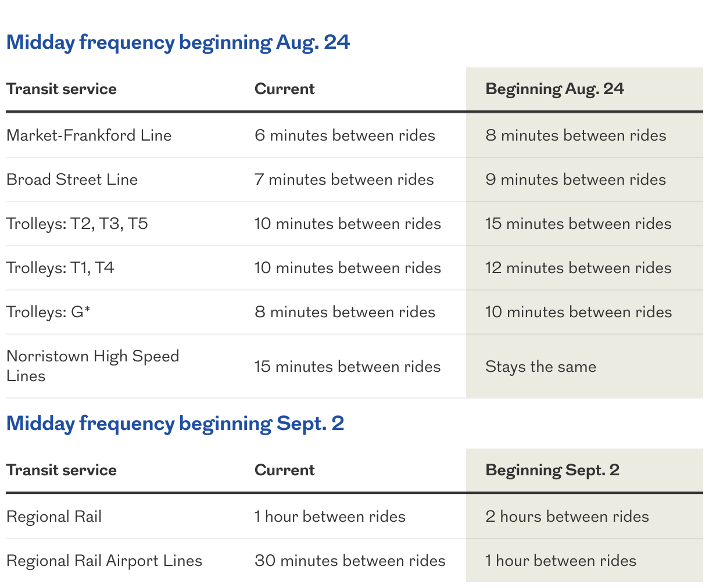Screen dimensions: 709x588
Task: Click '9 minutes between rides' cell
Action: click(575, 180)
